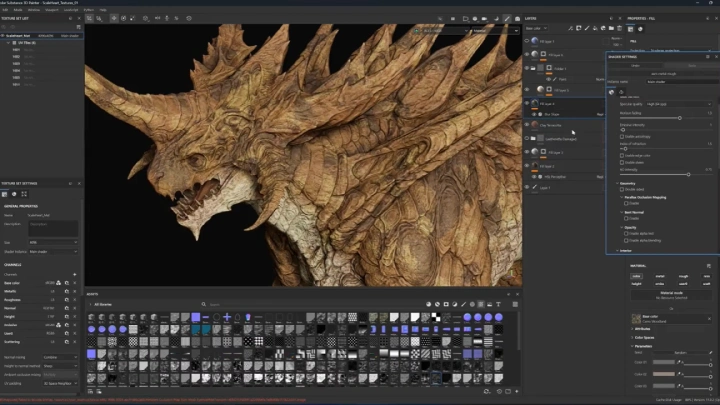Remove the Scattering channel with its X icon
This screenshot has height=405, width=720.
point(75,342)
